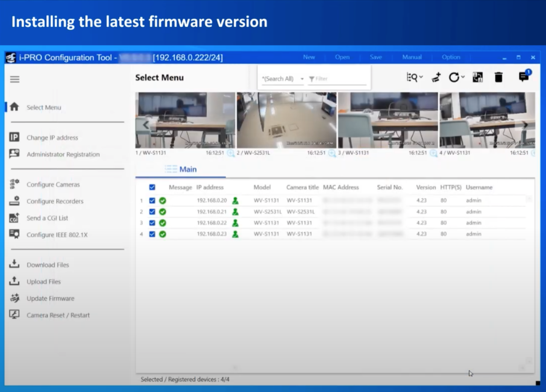This screenshot has width=546, height=392.
Task: Open the Option menu
Action: click(451, 57)
